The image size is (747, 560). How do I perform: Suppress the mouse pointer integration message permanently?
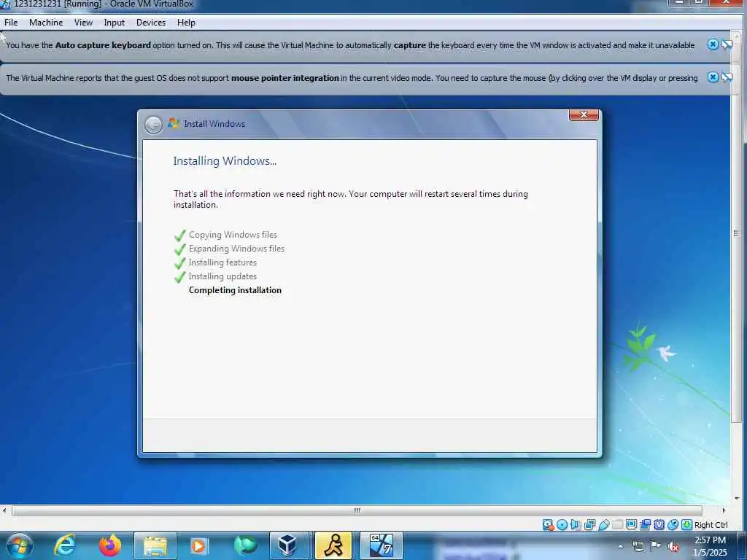tap(727, 77)
